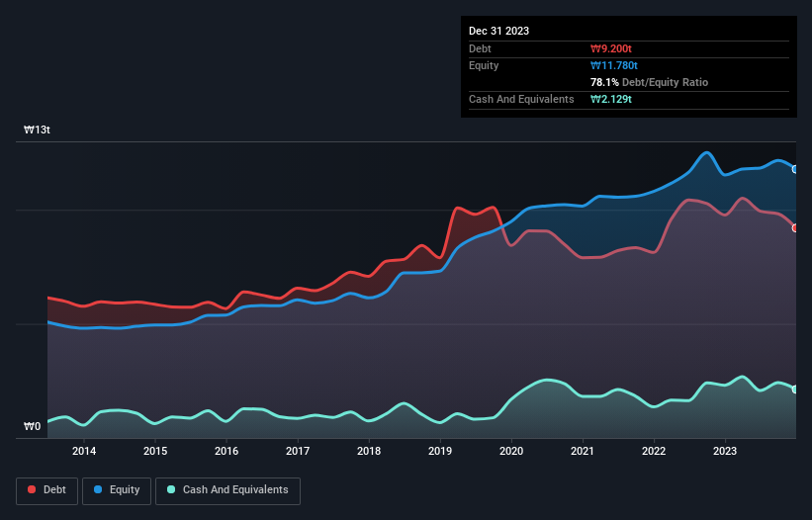
Task: Click the red Debt endpoint marker
Action: tap(795, 227)
